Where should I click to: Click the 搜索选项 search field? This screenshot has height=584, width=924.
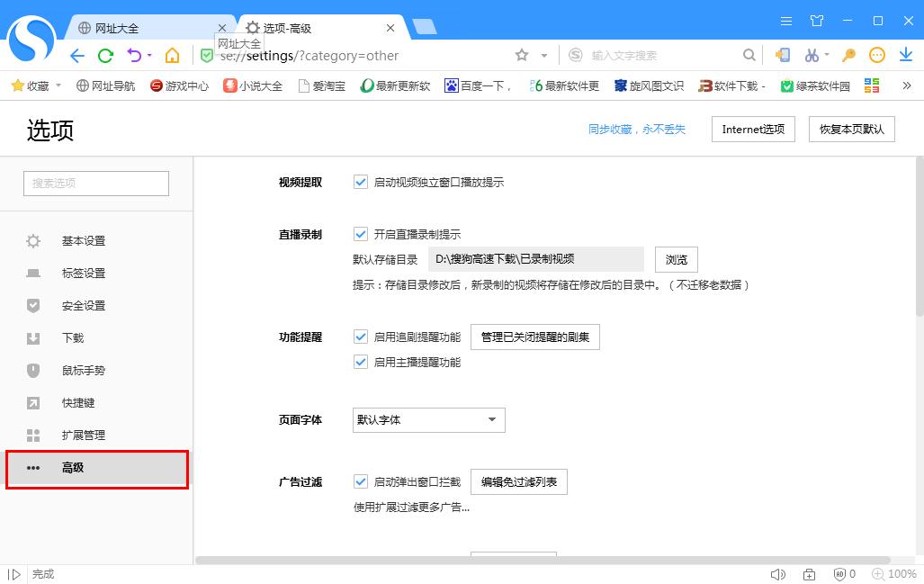[x=95, y=183]
